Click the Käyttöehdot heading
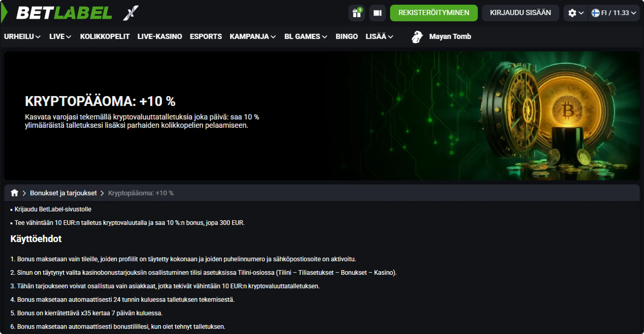The image size is (644, 334). pyautogui.click(x=36, y=239)
